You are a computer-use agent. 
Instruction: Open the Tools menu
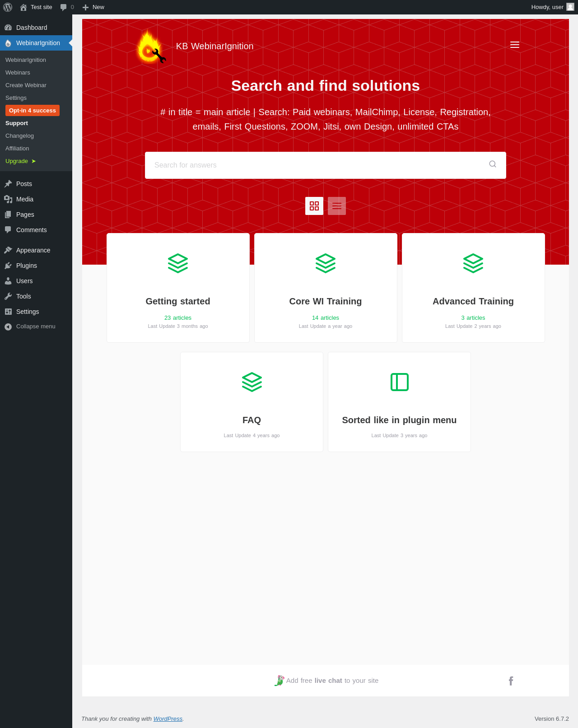click(x=36, y=296)
